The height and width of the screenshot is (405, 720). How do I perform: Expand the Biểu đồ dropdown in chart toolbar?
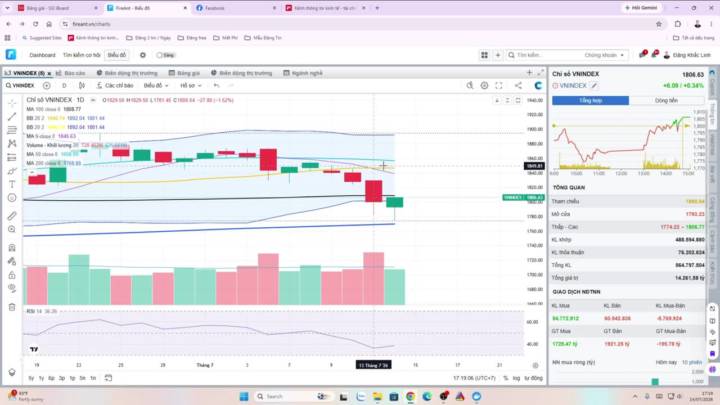click(156, 85)
